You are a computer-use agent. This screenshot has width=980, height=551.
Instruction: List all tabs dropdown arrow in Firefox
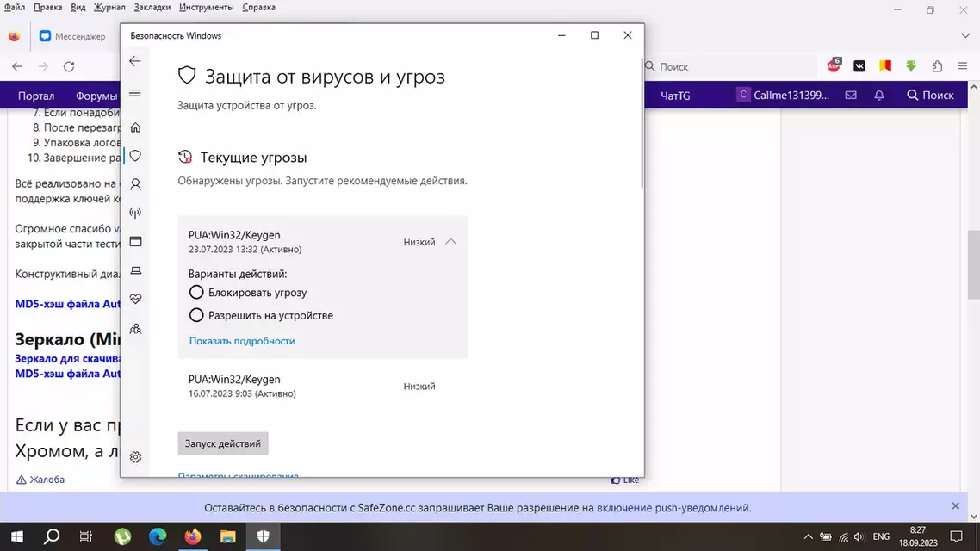coord(965,35)
